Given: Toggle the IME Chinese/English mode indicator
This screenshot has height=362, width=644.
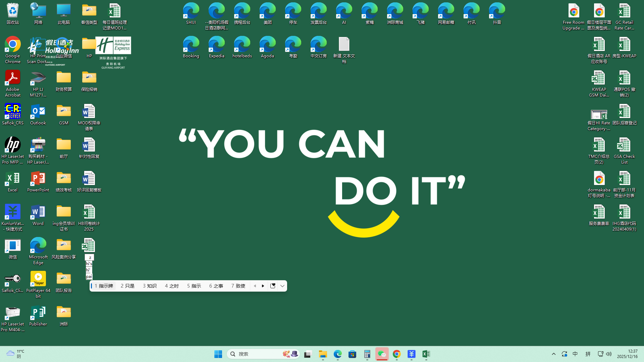Looking at the screenshot, I should click(575, 354).
